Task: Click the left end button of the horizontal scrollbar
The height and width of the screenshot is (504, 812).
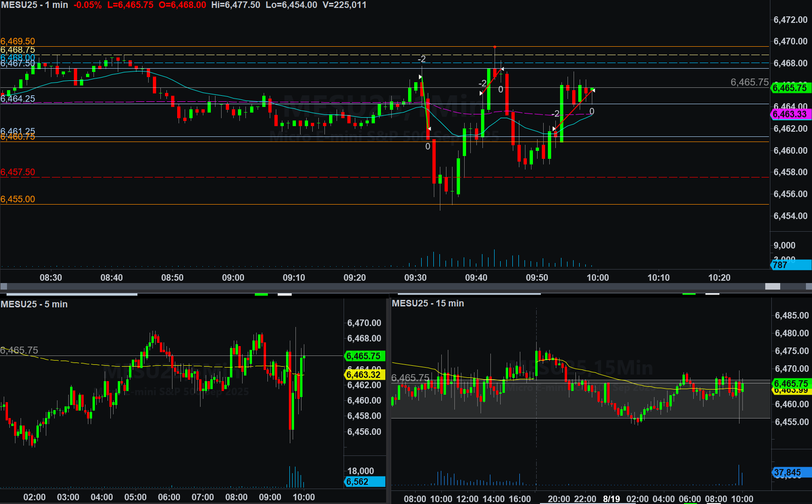Action: coord(4,286)
